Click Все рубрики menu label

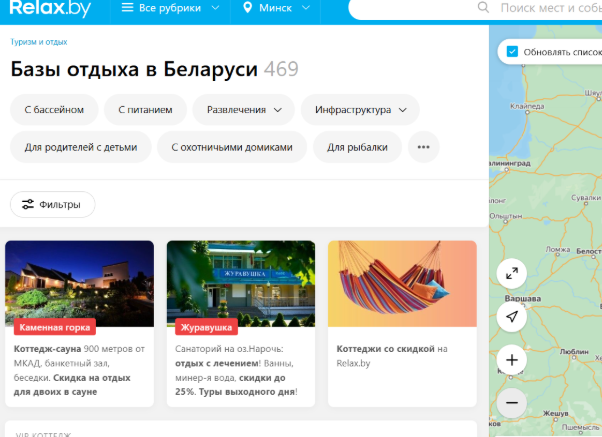pyautogui.click(x=170, y=8)
